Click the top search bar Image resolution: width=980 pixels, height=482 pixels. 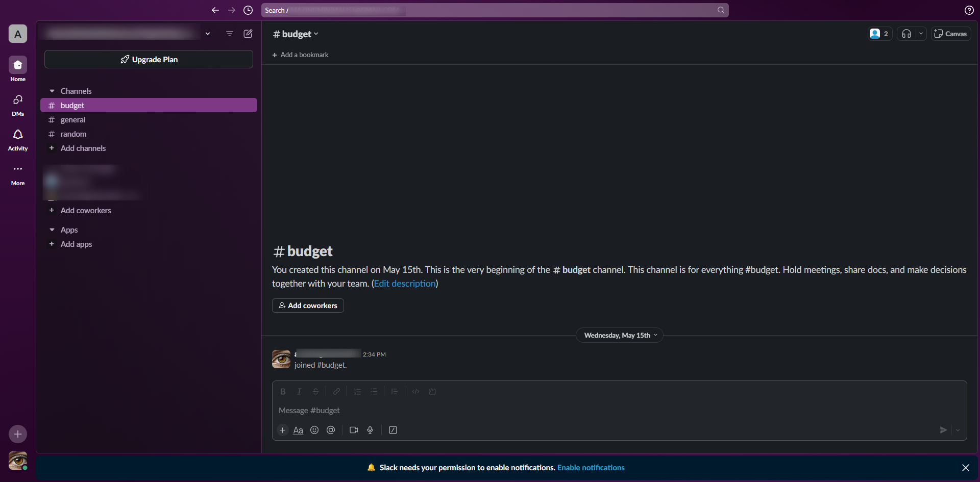495,10
